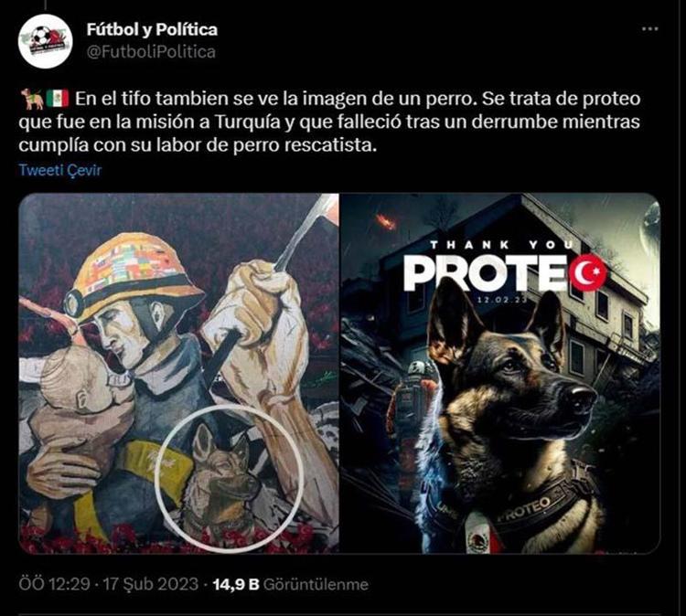This screenshot has width=686, height=616.
Task: Open the @FutboliPolitica handle link
Action: [x=151, y=52]
